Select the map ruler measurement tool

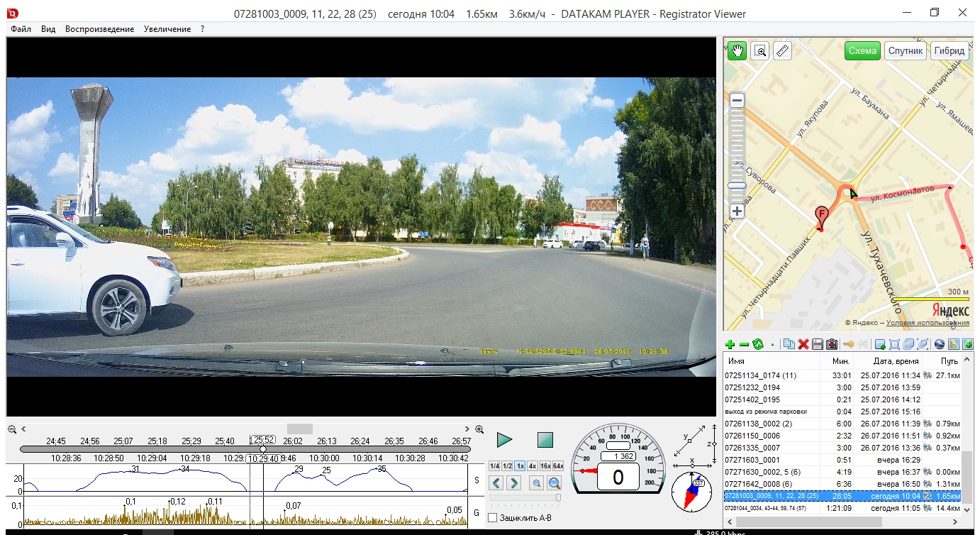pos(781,51)
